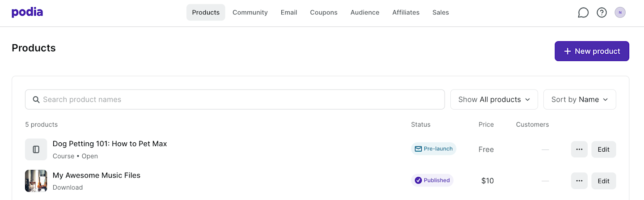The height and width of the screenshot is (200, 644).
Task: Go to the Community tab
Action: [250, 13]
